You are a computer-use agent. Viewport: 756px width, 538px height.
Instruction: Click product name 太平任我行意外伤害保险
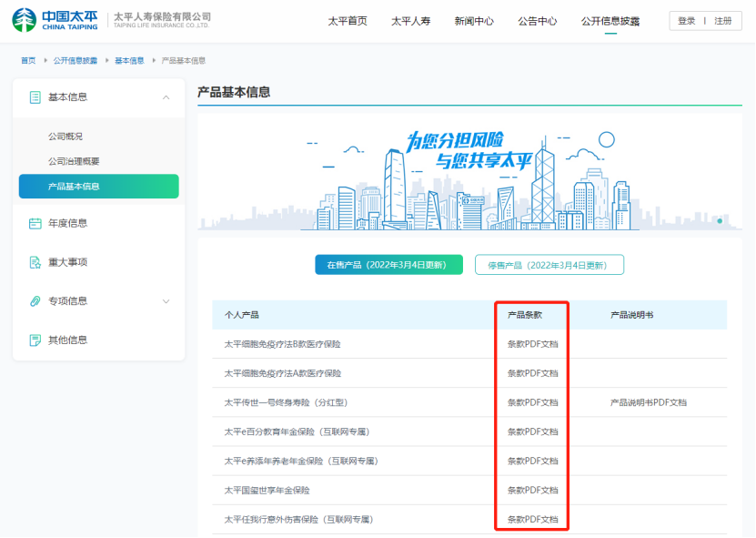tap(299, 520)
